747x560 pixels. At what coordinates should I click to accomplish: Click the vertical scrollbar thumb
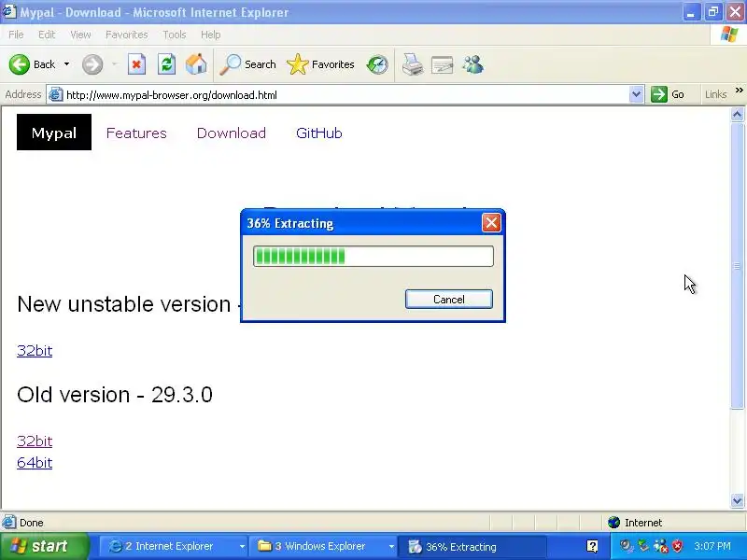pyautogui.click(x=737, y=265)
